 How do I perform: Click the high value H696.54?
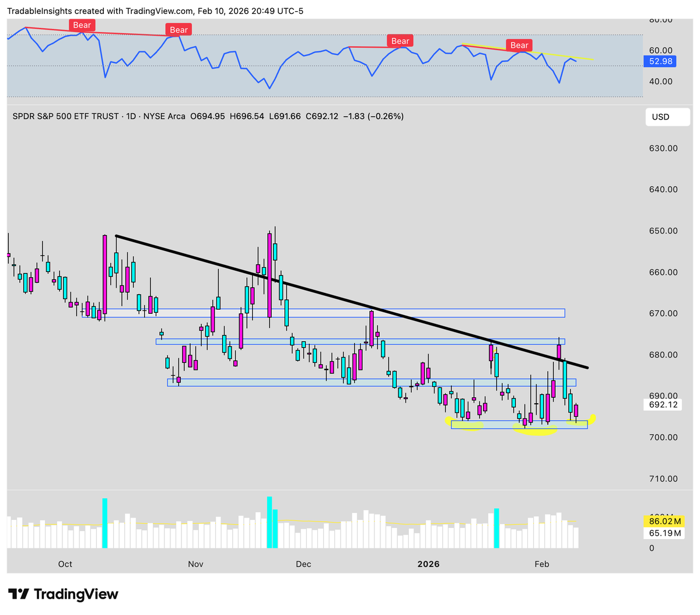[x=247, y=116]
